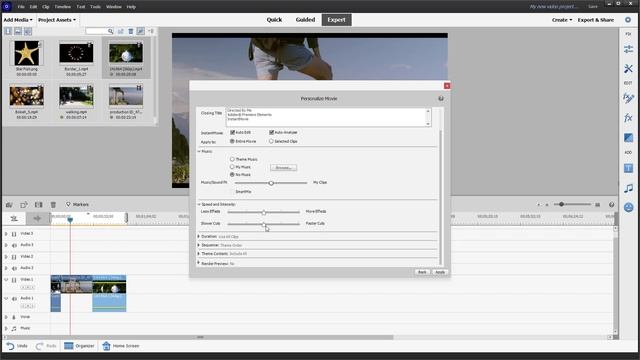The width and height of the screenshot is (640, 360).
Task: Click the Audio 1 track speaker icon
Action: coord(14,299)
